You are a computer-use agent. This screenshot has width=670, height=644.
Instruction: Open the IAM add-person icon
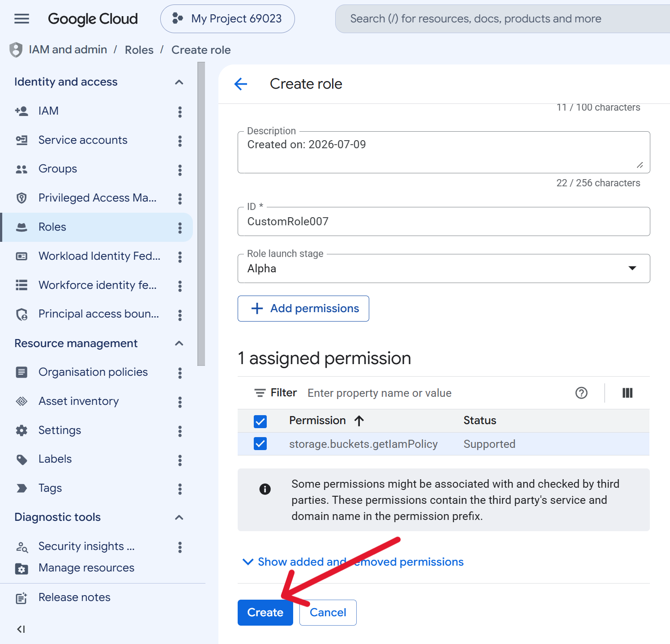[21, 111]
